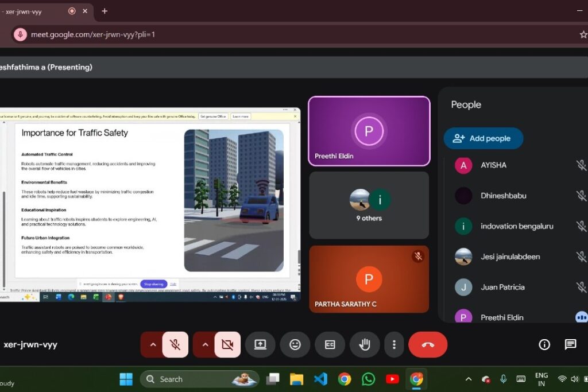
Task: Turn on the camera
Action: 227,344
